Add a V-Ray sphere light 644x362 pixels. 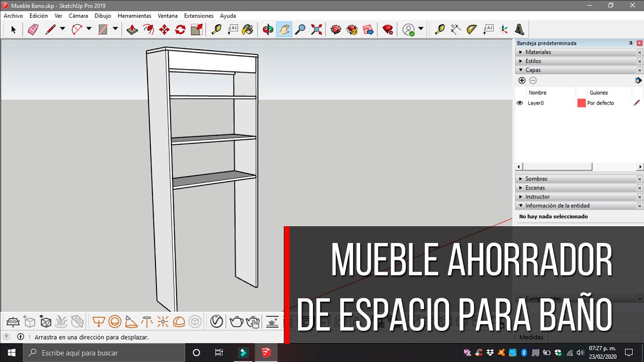(115, 321)
